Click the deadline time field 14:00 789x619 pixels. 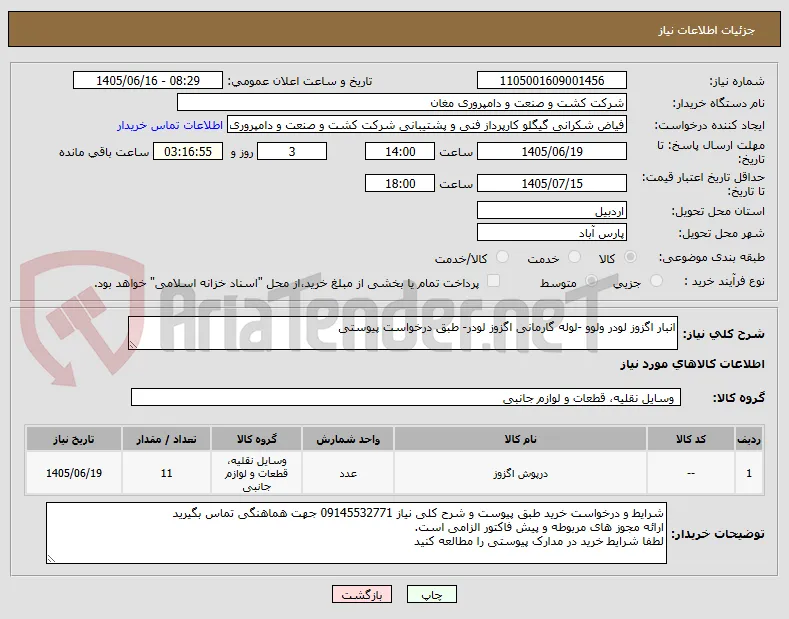tap(400, 151)
